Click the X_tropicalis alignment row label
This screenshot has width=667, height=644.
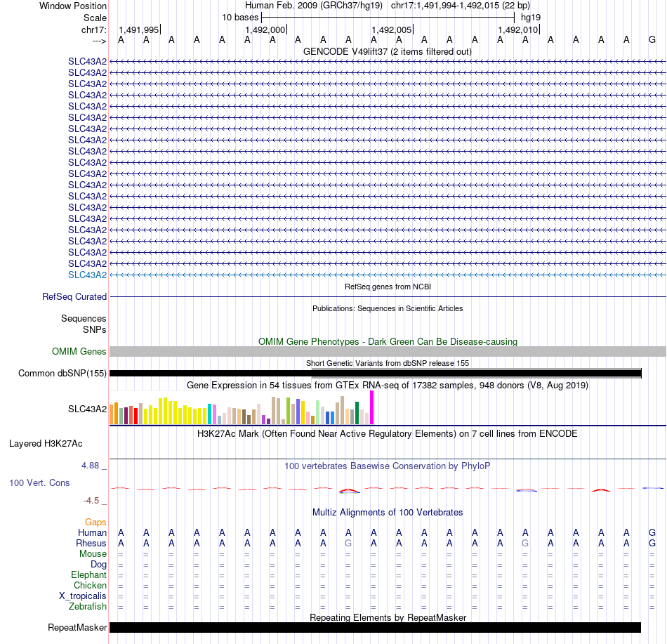83,596
